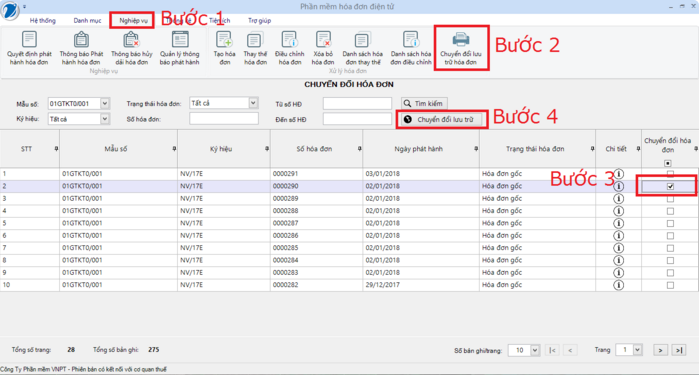Open the Tiện ích menu
This screenshot has height=375, width=700.
coord(219,21)
